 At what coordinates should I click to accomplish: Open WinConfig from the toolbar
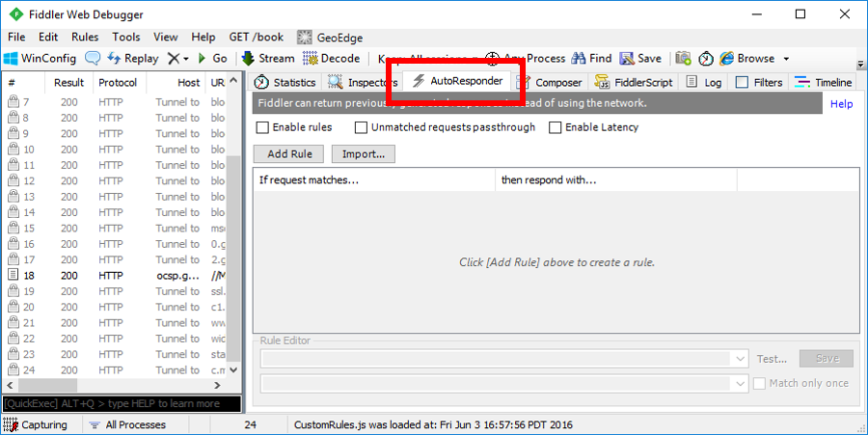pos(40,58)
